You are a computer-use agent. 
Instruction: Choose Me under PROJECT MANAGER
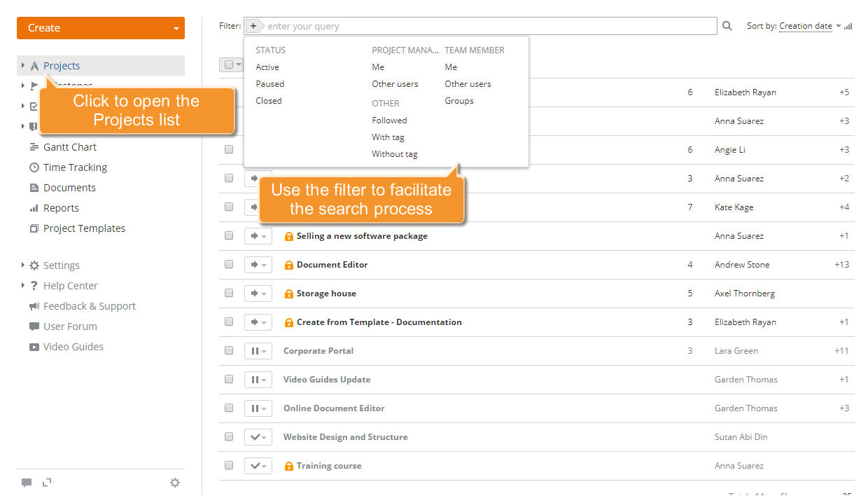point(378,67)
